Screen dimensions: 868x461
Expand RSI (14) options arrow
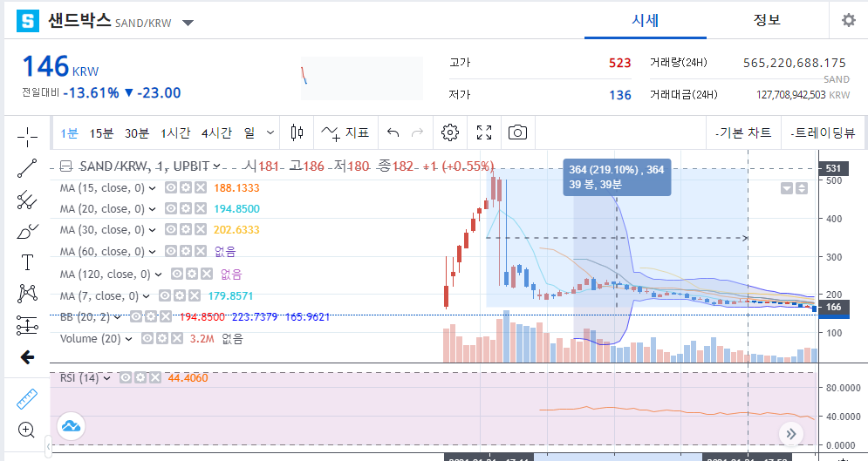click(x=106, y=378)
